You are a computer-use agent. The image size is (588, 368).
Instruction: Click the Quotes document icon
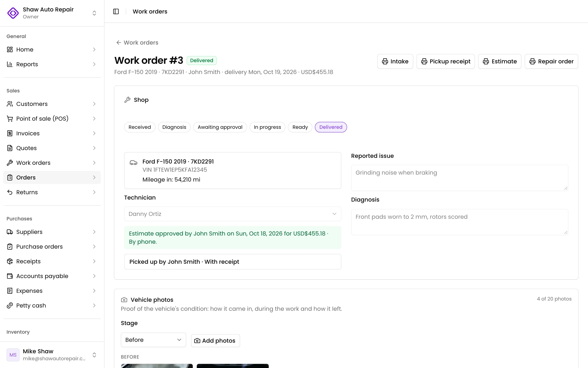(10, 148)
